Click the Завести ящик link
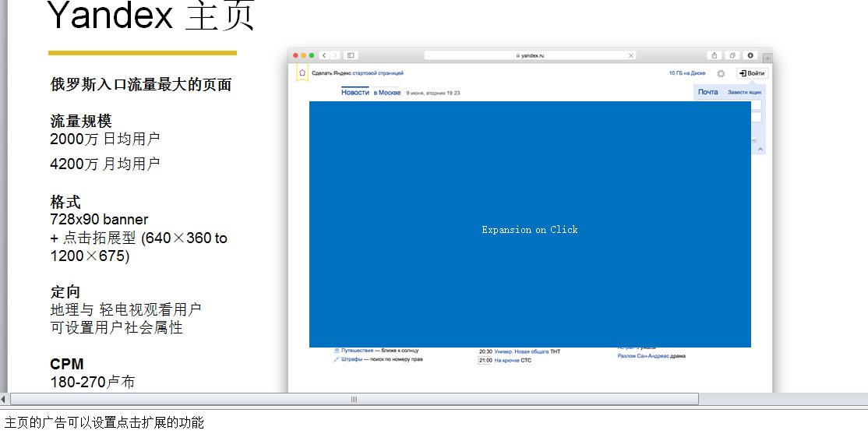The height and width of the screenshot is (434, 868). click(745, 93)
